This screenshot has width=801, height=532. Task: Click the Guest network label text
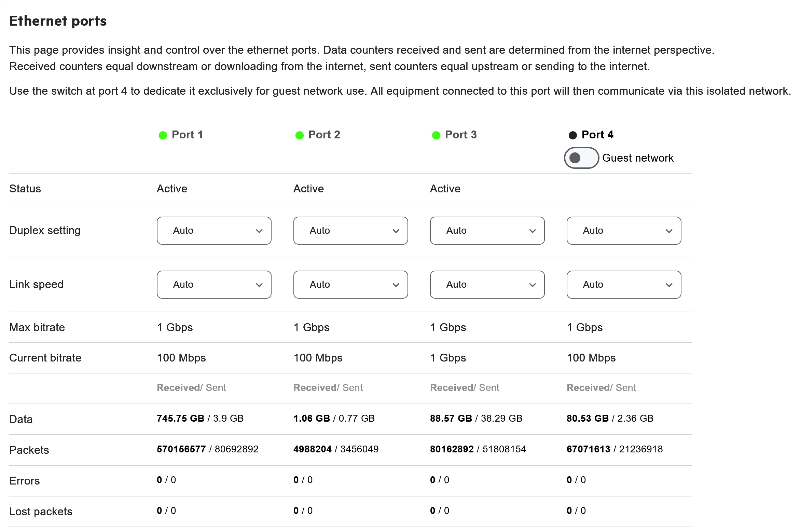click(x=638, y=158)
